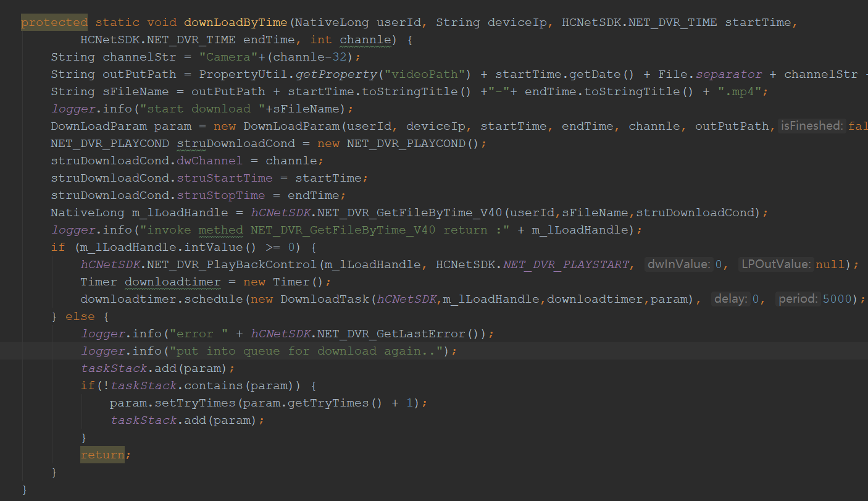Select the "getProperty" method call

point(336,75)
